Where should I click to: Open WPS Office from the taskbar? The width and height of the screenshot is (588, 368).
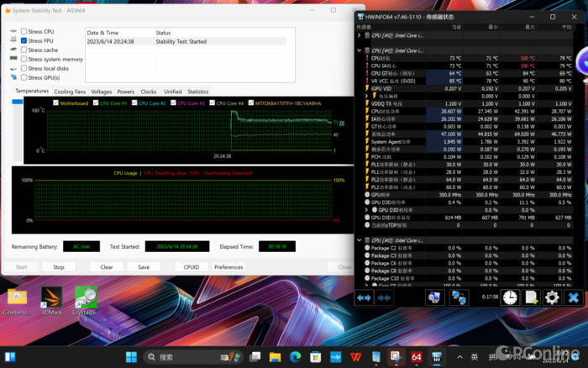[356, 357]
